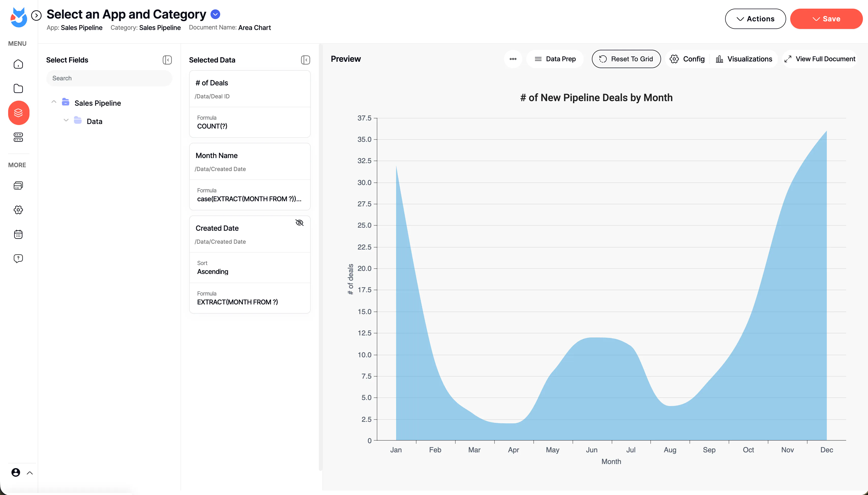Collapse the Select Fields panel

167,60
